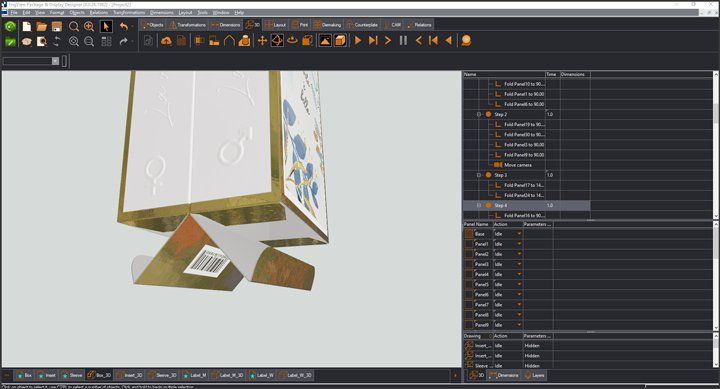
Task: Play the animation in reverse
Action: click(448, 41)
